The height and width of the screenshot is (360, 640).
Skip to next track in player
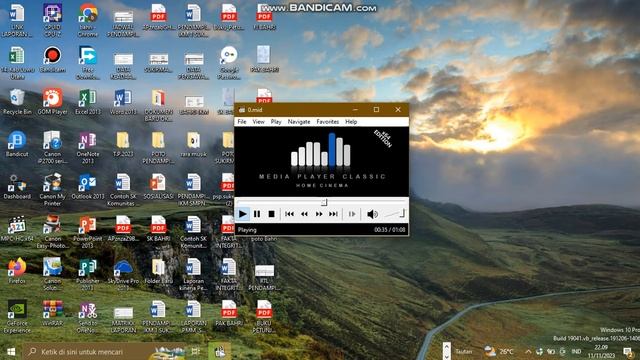333,214
